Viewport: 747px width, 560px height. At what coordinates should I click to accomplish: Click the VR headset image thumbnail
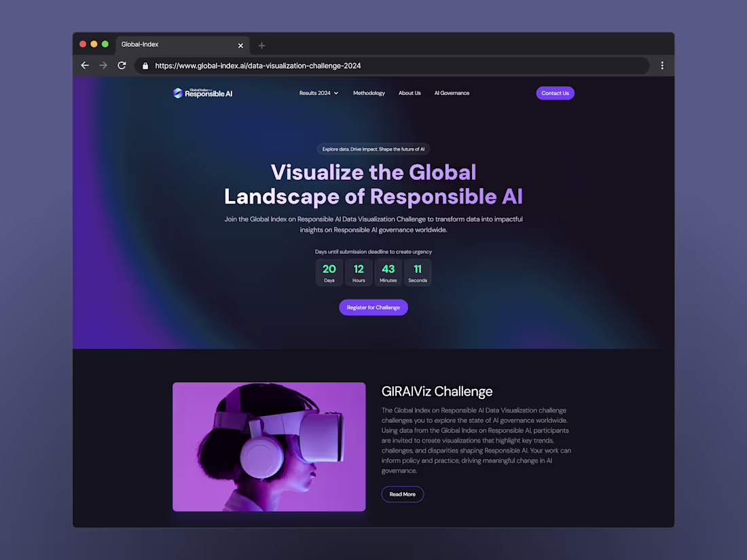point(269,447)
